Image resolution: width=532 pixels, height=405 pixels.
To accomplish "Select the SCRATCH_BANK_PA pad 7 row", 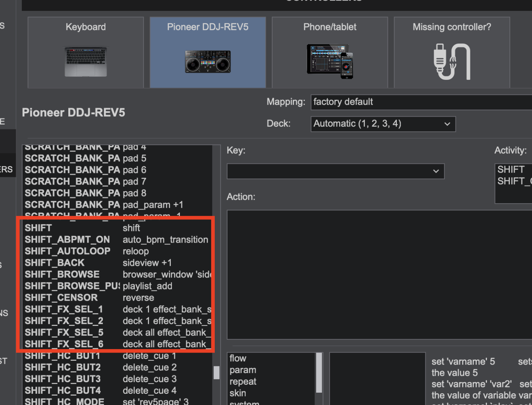I will coord(118,181).
